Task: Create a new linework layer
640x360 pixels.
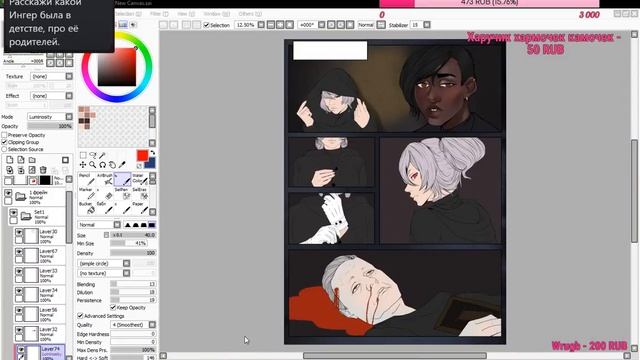Action: 21,160
